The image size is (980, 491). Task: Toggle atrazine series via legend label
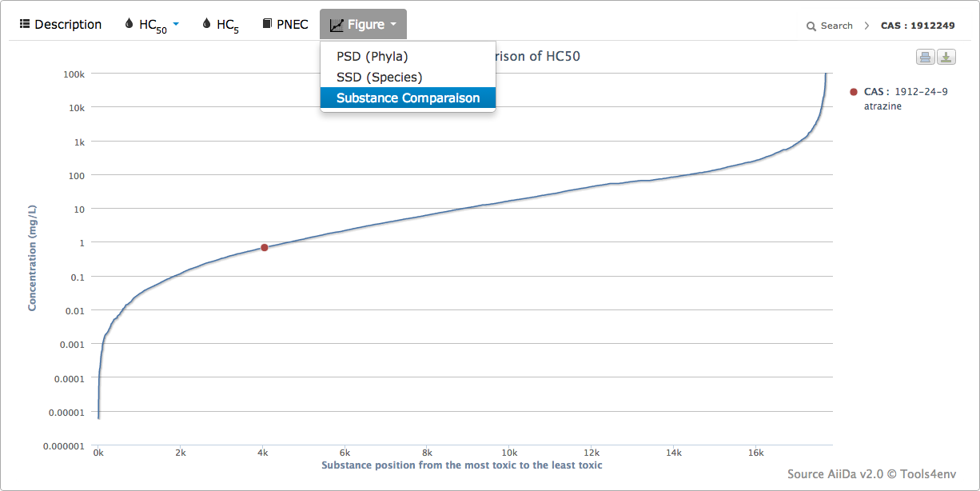(906, 99)
